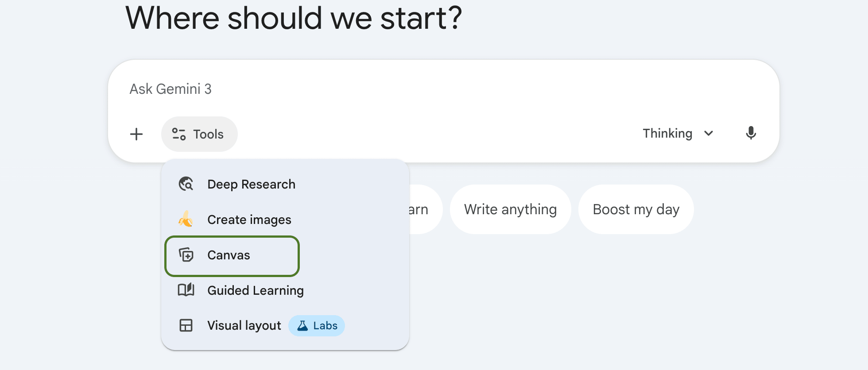The image size is (868, 370).
Task: Choose Create images menu option
Action: [x=249, y=220]
